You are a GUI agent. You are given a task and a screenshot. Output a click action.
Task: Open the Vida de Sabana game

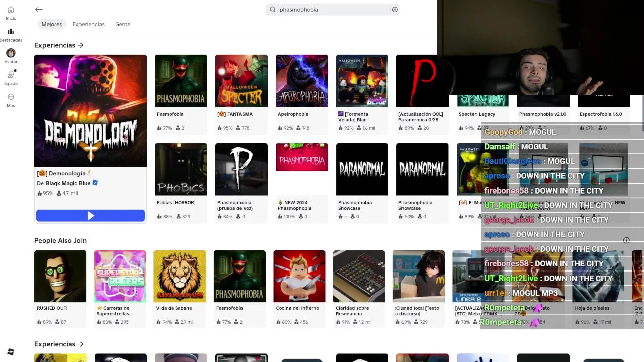click(x=180, y=276)
